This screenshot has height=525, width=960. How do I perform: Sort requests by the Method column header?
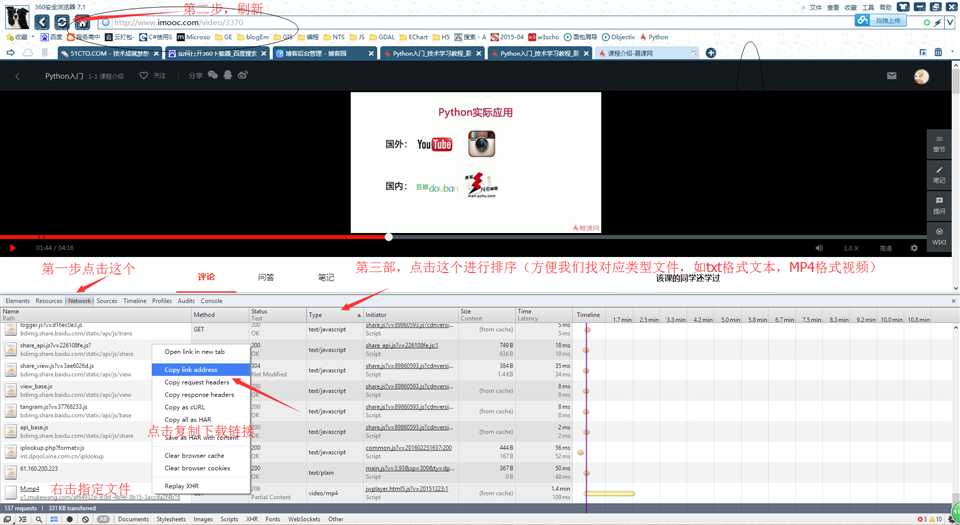pos(220,315)
